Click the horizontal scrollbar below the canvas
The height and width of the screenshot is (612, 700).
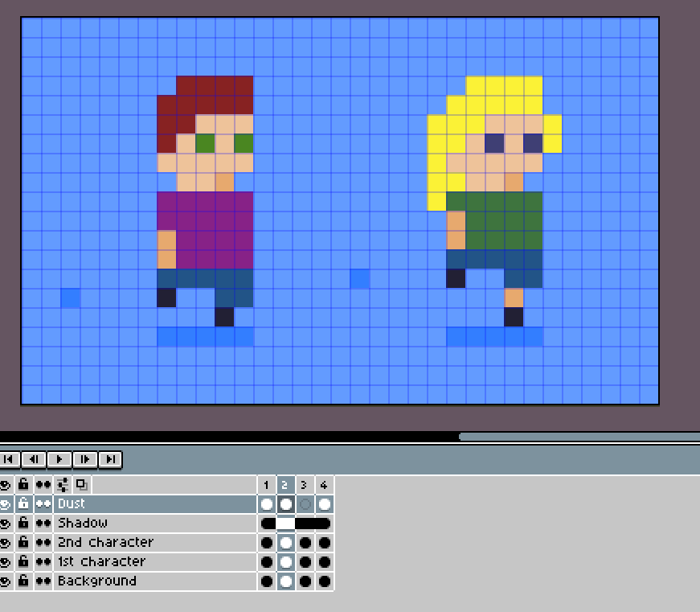pos(579,437)
